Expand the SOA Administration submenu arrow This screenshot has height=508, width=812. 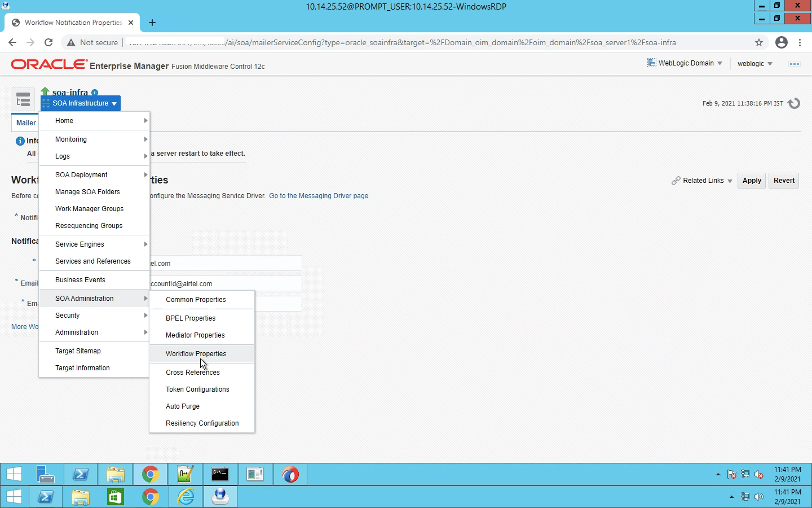(145, 299)
